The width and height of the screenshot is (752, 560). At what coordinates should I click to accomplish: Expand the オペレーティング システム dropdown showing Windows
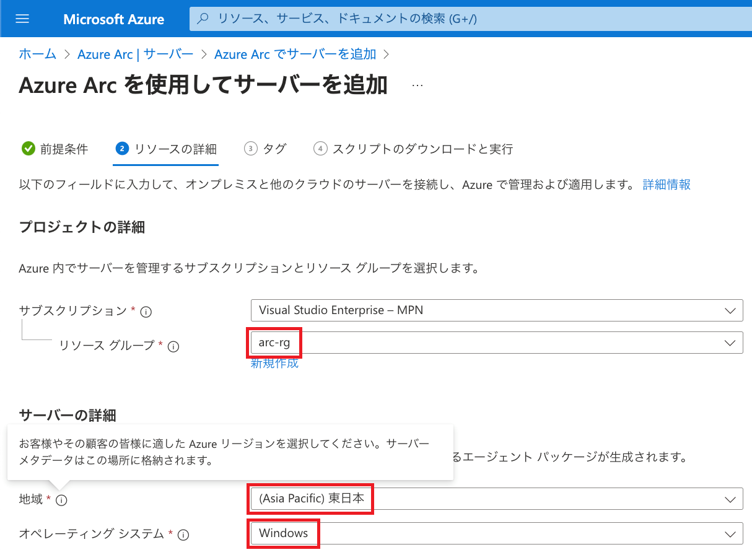(x=497, y=533)
